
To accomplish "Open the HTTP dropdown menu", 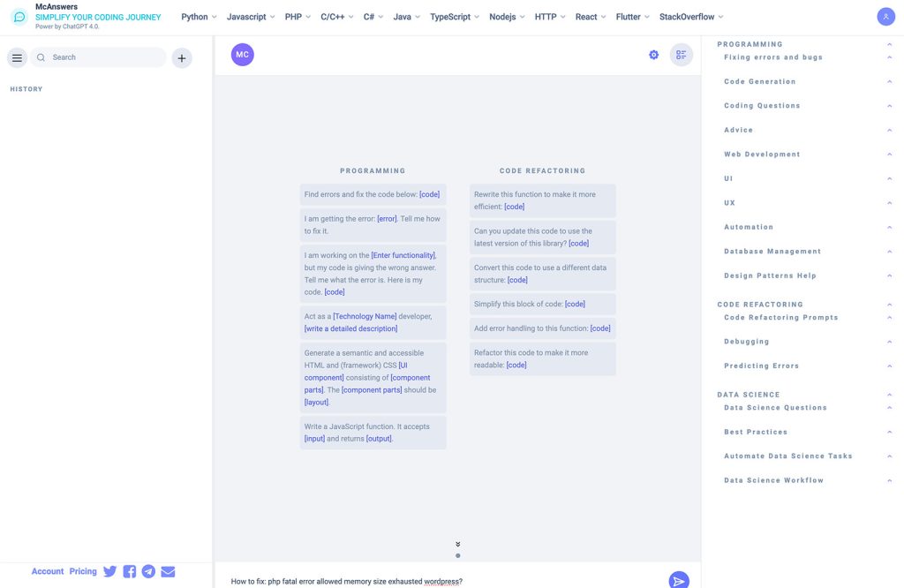I will [x=550, y=17].
